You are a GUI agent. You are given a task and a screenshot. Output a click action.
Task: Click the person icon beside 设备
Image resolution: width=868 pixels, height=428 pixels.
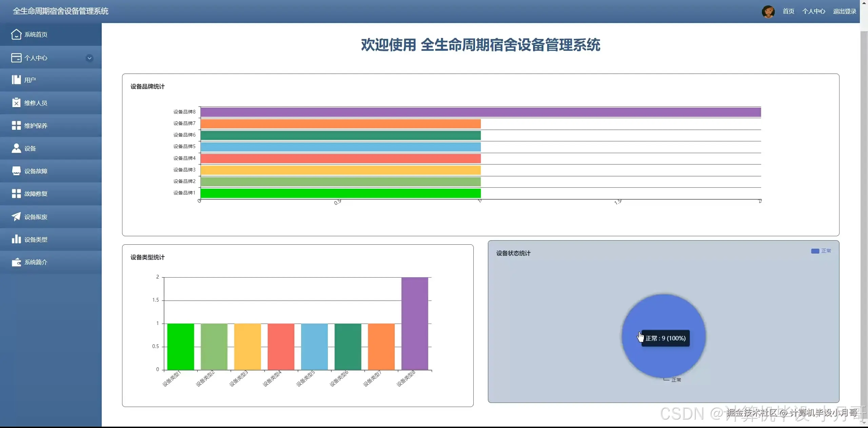pyautogui.click(x=16, y=148)
